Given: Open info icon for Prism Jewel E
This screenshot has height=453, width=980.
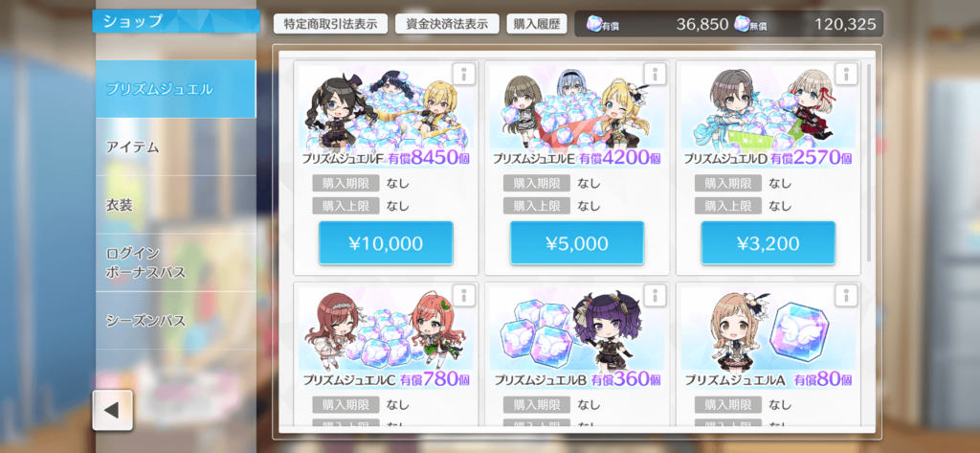Looking at the screenshot, I should (x=655, y=75).
